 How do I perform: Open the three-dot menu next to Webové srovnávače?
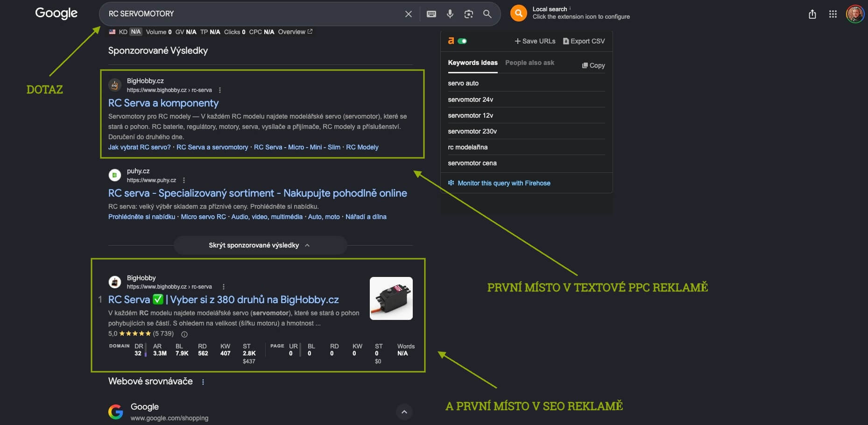pos(203,382)
